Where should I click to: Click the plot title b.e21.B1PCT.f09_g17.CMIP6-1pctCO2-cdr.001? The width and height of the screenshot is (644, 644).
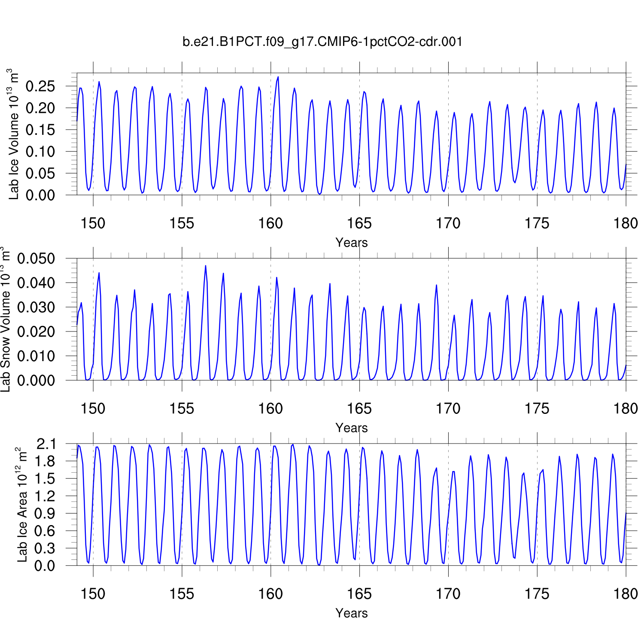322,42
